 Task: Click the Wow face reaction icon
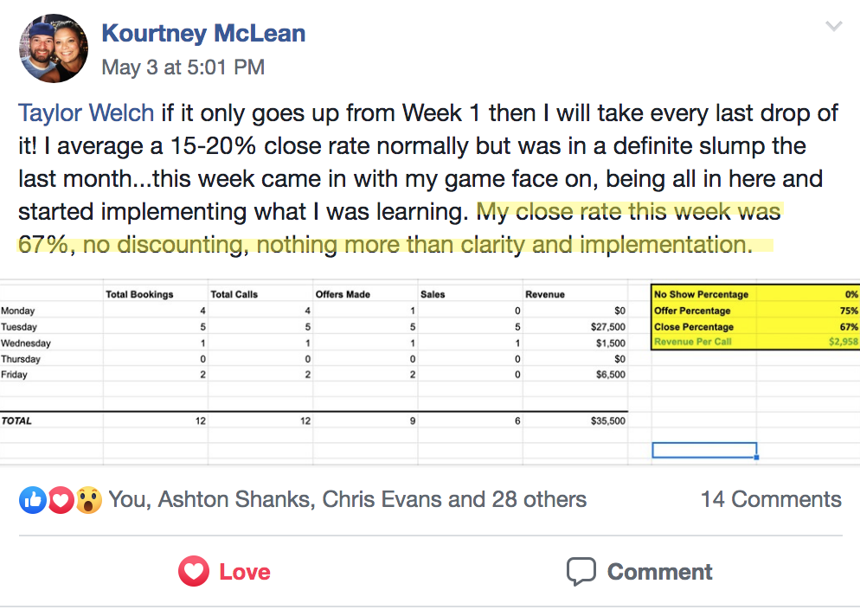tap(87, 499)
